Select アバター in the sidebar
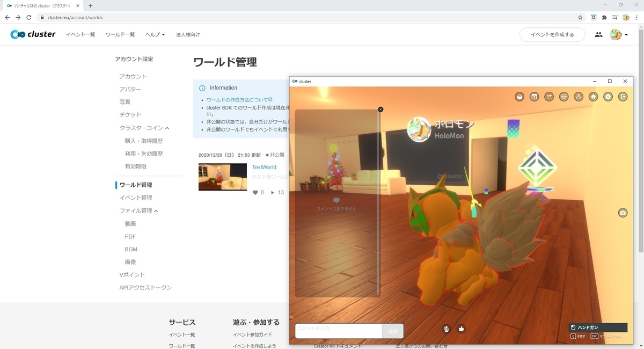Viewport: 644px width, 349px height. (130, 89)
